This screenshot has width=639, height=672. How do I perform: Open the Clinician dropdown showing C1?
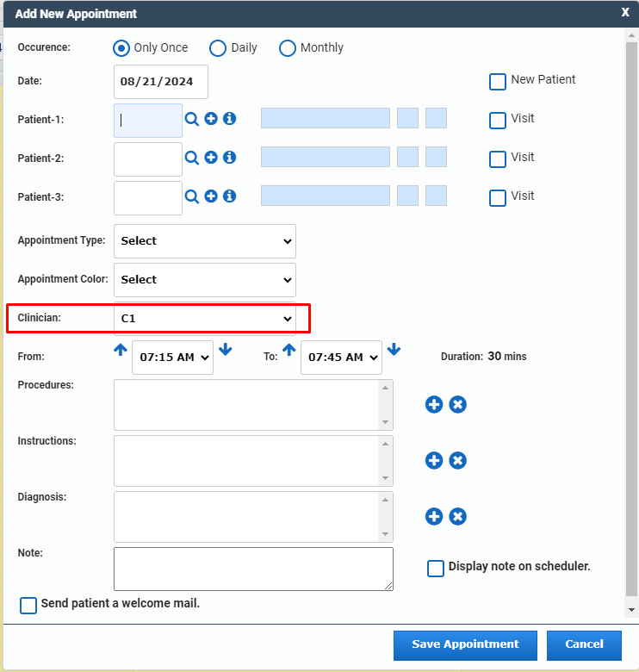[x=205, y=319]
